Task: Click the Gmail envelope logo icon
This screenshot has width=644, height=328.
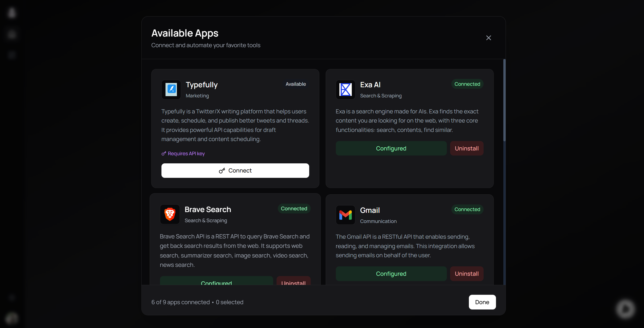Action: pyautogui.click(x=345, y=215)
